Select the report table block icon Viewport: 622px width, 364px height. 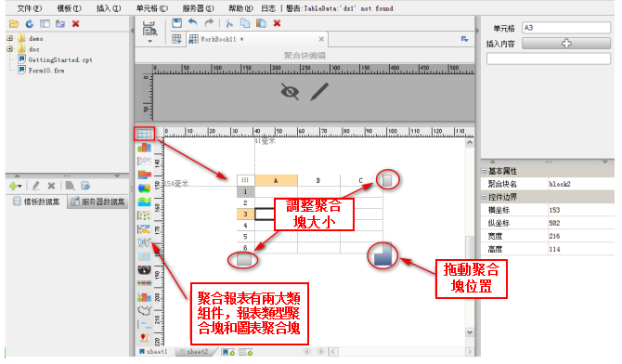[145, 134]
